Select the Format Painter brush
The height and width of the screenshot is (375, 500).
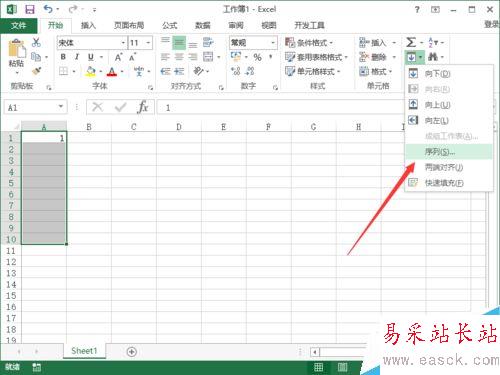coord(36,71)
